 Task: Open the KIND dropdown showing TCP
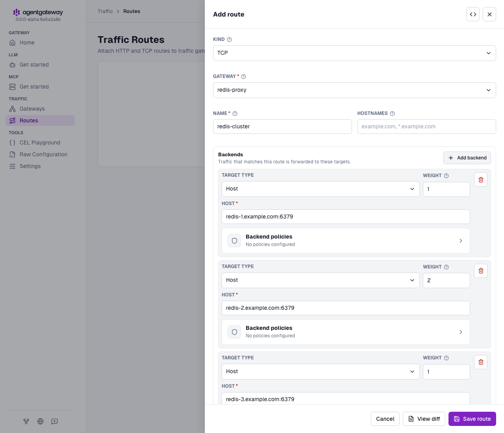(354, 53)
